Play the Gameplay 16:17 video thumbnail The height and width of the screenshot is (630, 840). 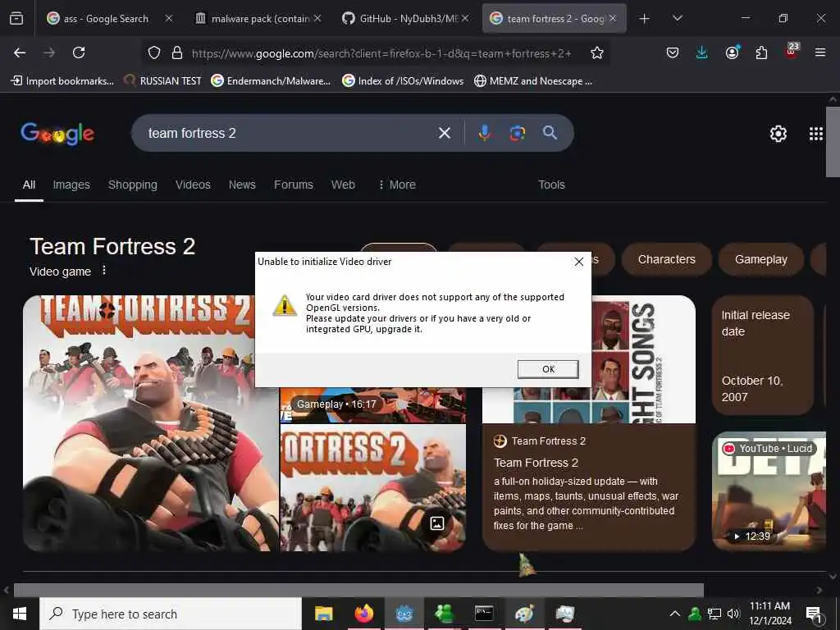373,405
